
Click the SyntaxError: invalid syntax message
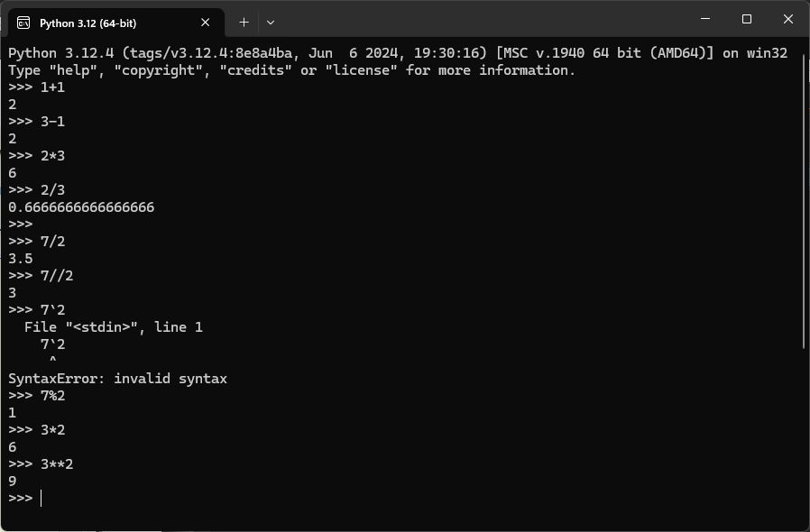[x=117, y=379]
